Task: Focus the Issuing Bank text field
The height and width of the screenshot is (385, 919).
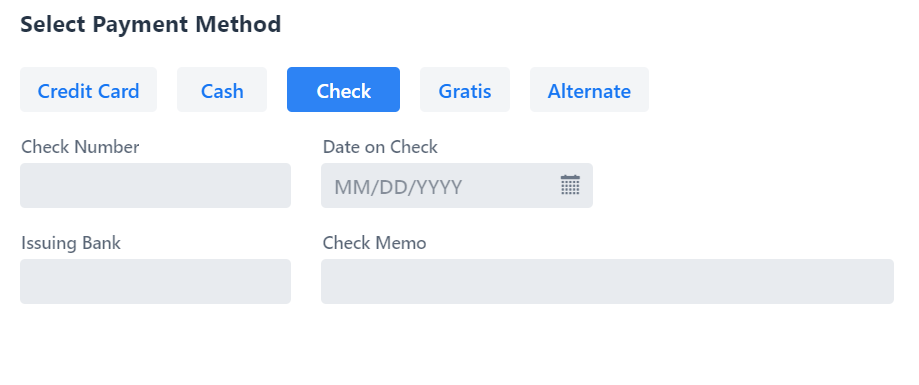Action: coord(155,281)
